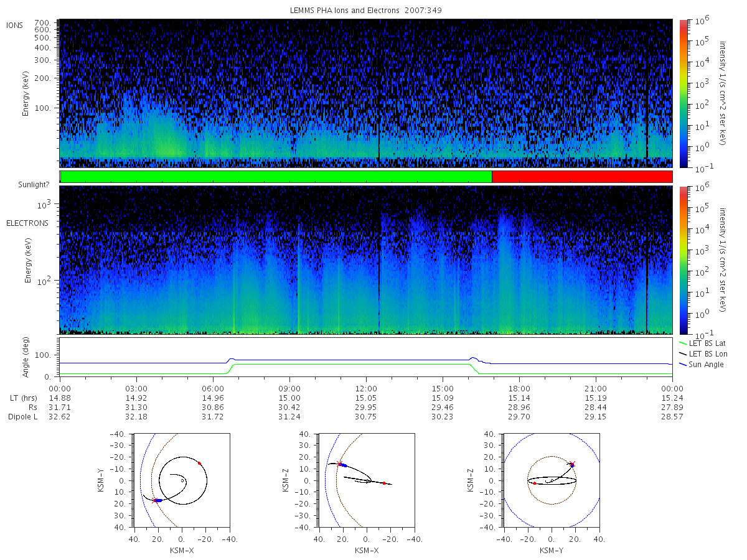This screenshot has height=560, width=747.
Task: Click the electrons spectrogram panel
Action: tap(366, 259)
